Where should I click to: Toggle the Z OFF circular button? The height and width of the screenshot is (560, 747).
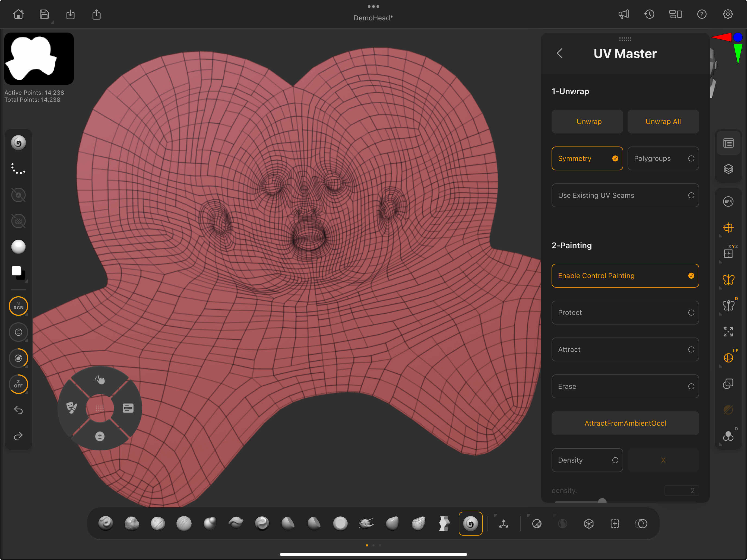18,384
